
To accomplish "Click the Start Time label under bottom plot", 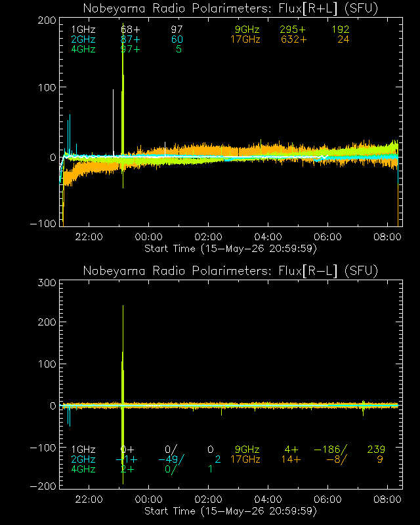I will (x=230, y=511).
